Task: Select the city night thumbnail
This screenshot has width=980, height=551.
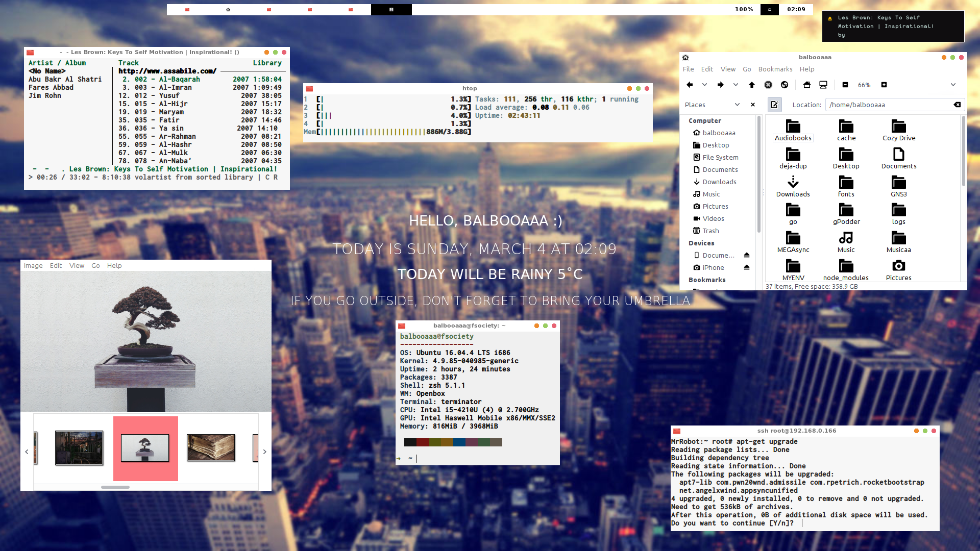Action: (79, 448)
